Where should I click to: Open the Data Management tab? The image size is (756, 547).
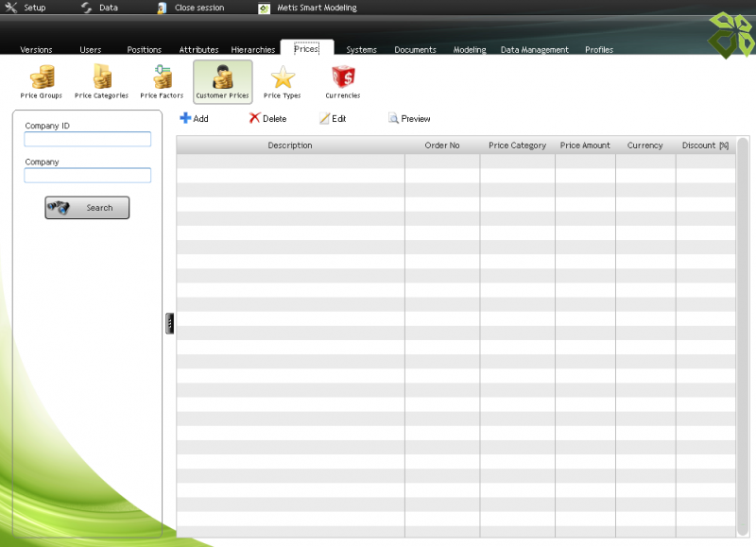tap(534, 50)
